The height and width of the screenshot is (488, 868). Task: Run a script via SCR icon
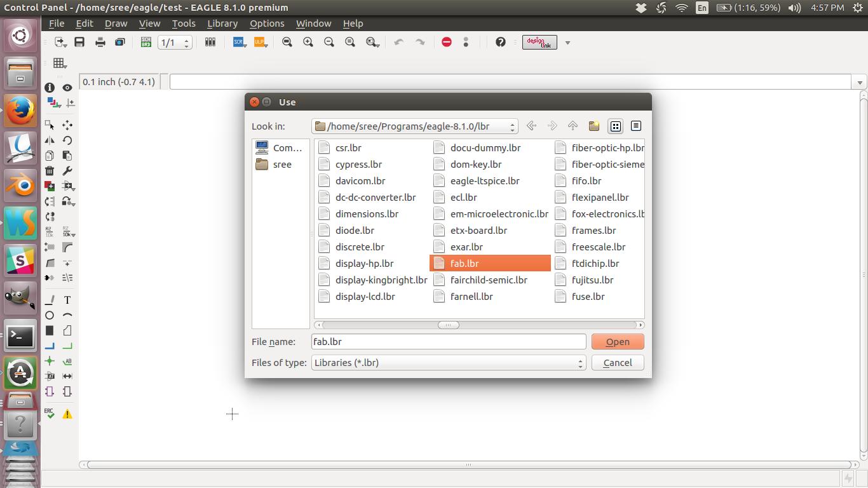(240, 42)
